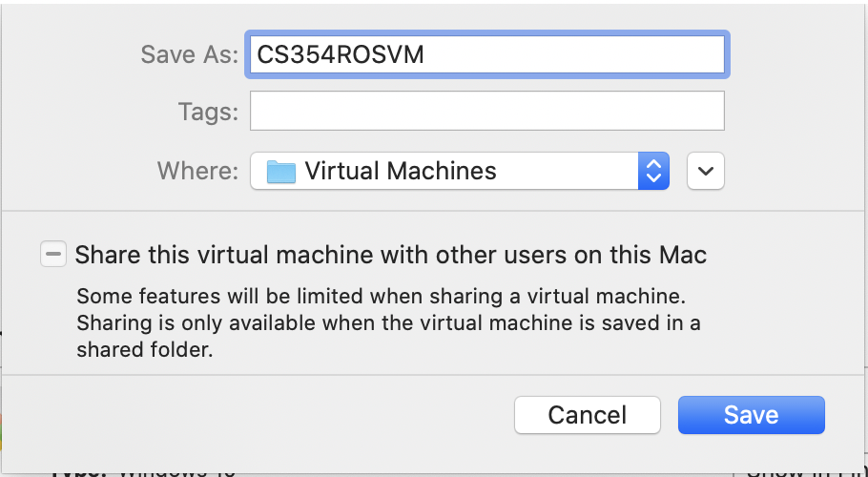The height and width of the screenshot is (477, 868).
Task: Click the 'Share this virtual machine with other users' label
Action: 391,255
